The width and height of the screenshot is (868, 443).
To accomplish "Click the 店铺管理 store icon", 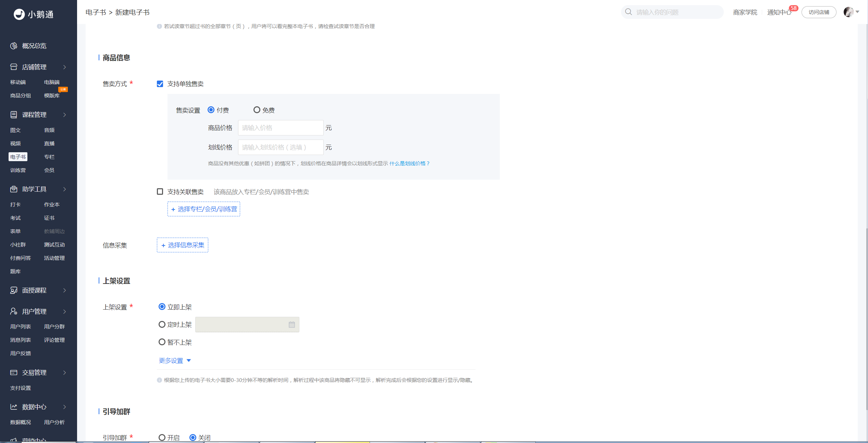I will pyautogui.click(x=14, y=67).
